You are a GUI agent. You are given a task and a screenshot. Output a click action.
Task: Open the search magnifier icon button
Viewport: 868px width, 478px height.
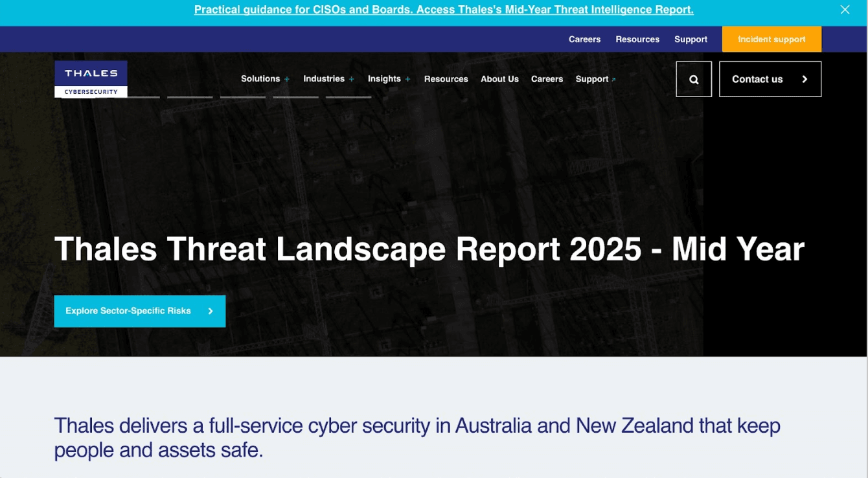click(694, 79)
